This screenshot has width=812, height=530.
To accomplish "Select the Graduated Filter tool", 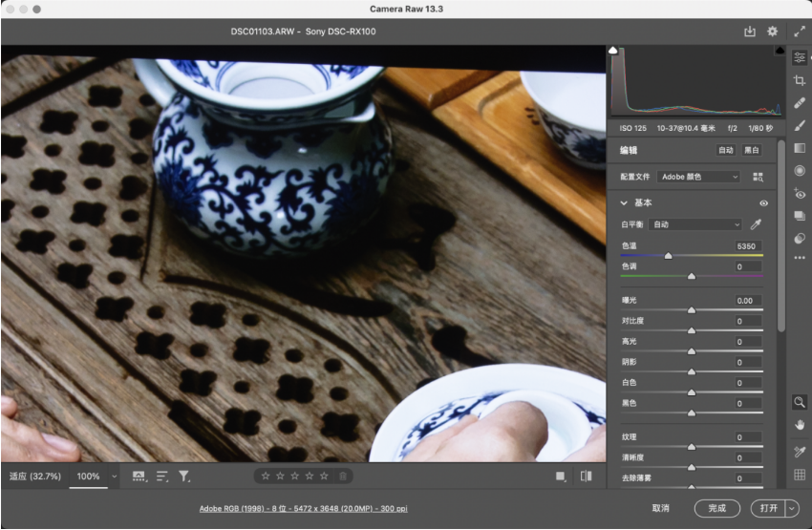I will coord(800,148).
